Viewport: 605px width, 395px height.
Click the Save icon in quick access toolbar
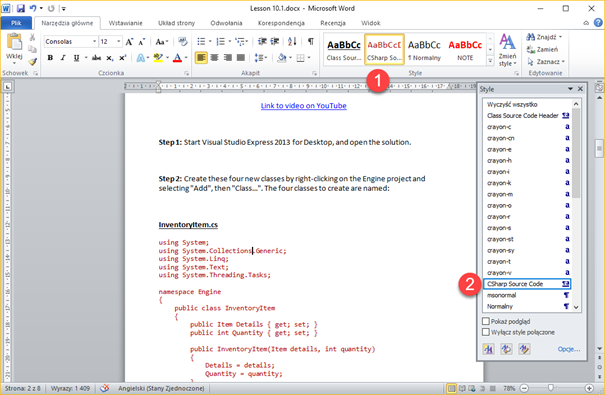(20, 8)
